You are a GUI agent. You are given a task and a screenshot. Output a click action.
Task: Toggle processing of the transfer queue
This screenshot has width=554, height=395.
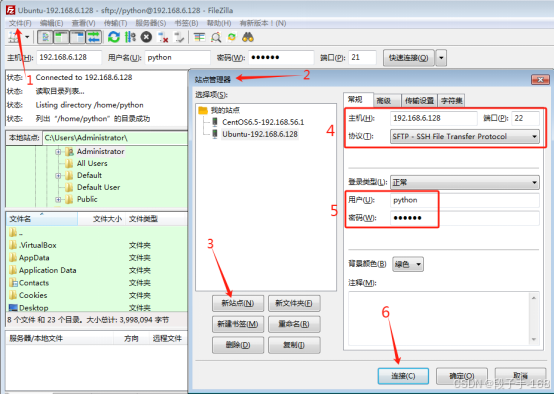130,37
